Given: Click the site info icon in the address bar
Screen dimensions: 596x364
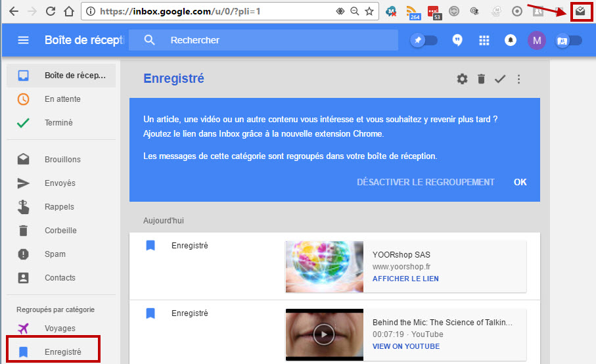Looking at the screenshot, I should (x=91, y=11).
